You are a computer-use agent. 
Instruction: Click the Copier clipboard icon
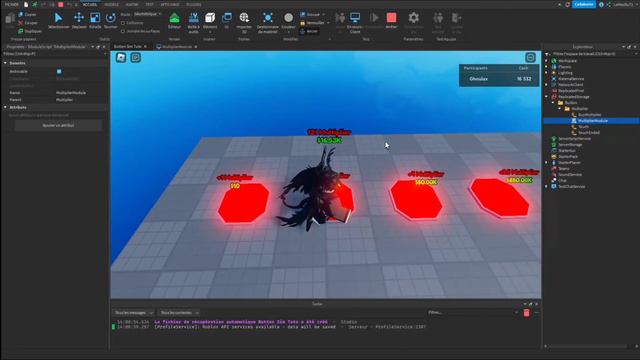pos(21,14)
